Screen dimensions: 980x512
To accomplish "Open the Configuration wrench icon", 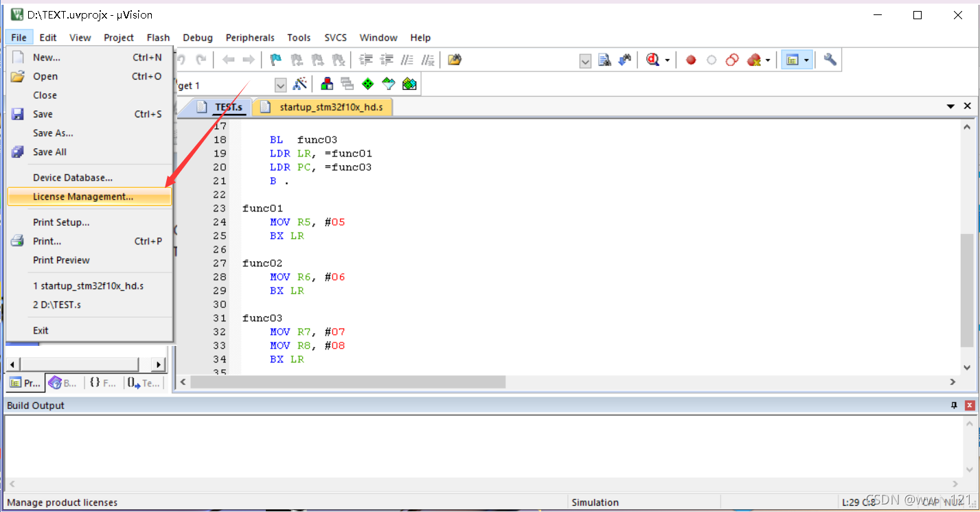I will pos(830,60).
